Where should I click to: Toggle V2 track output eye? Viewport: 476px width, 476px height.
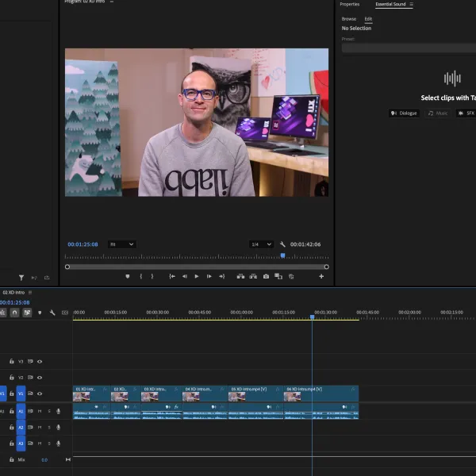pos(40,378)
